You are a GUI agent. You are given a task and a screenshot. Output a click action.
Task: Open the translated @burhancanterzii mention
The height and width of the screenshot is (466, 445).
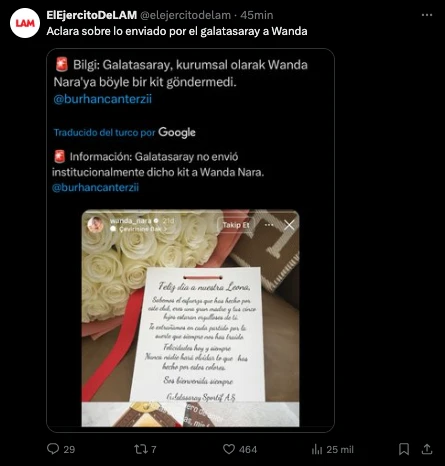pyautogui.click(x=95, y=187)
